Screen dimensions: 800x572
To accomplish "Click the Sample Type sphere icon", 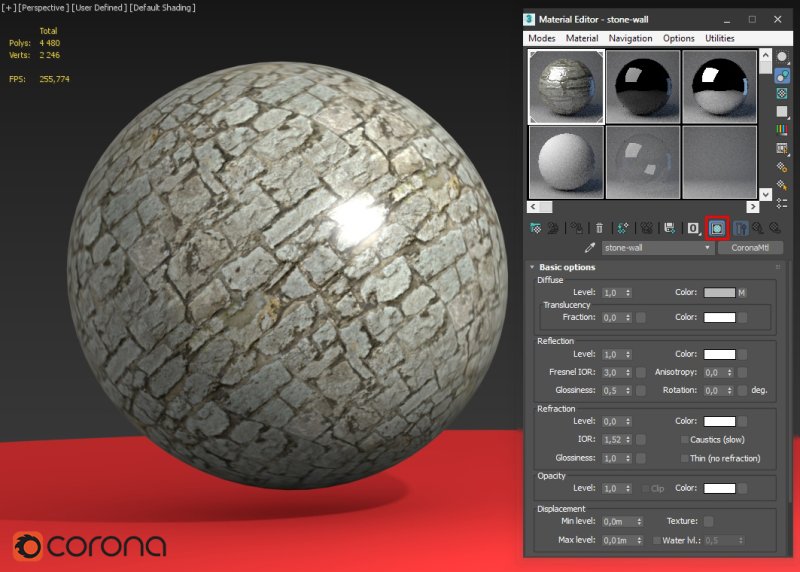I will pyautogui.click(x=782, y=57).
